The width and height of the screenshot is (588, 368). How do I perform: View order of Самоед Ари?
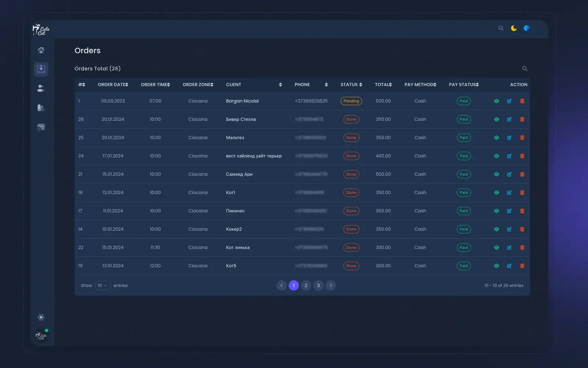[496, 174]
